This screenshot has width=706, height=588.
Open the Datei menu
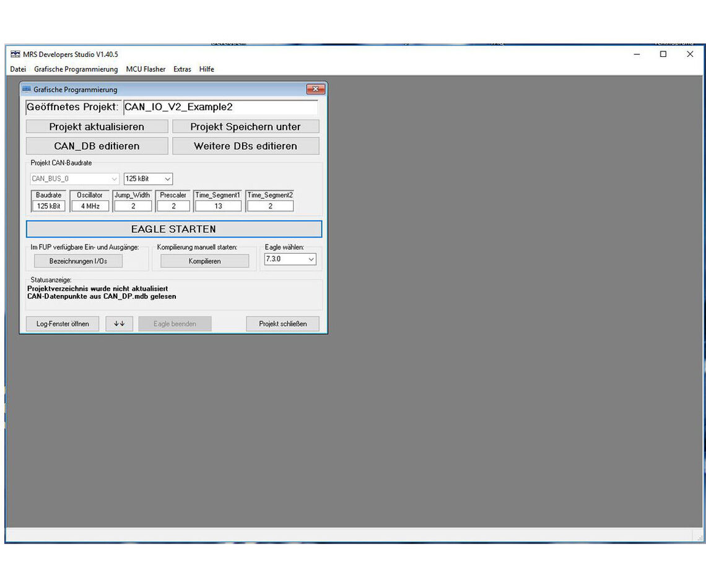[17, 69]
